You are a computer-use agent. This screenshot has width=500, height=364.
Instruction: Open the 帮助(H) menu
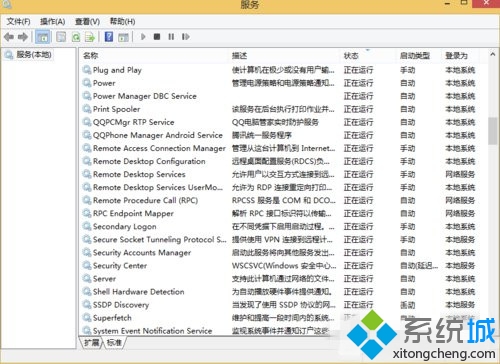(122, 22)
